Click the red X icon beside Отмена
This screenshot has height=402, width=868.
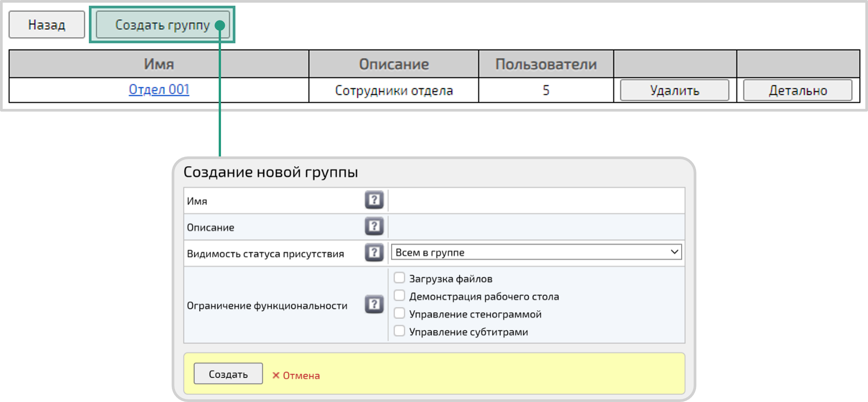[x=276, y=375]
